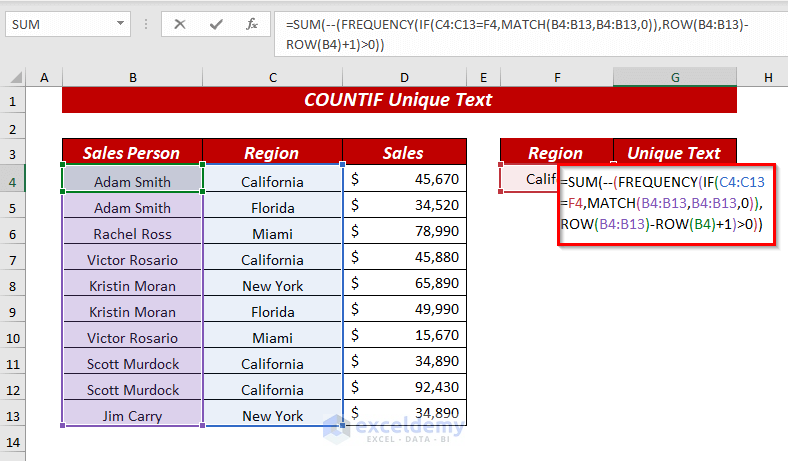Confirm the formula with the checkmark
The width and height of the screenshot is (788, 461).
pos(216,23)
